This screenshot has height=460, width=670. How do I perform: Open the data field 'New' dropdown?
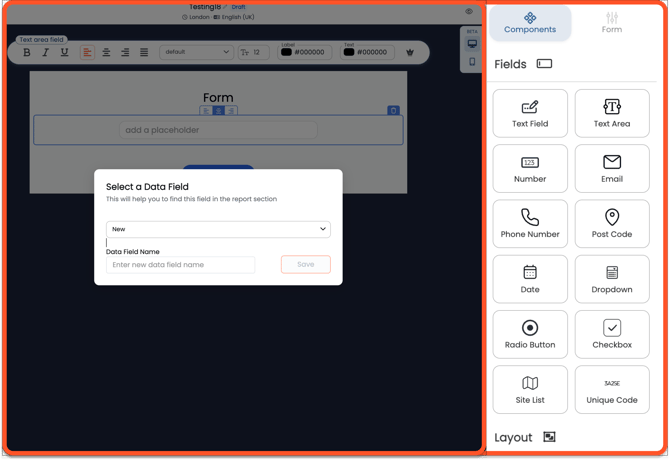[x=218, y=229]
